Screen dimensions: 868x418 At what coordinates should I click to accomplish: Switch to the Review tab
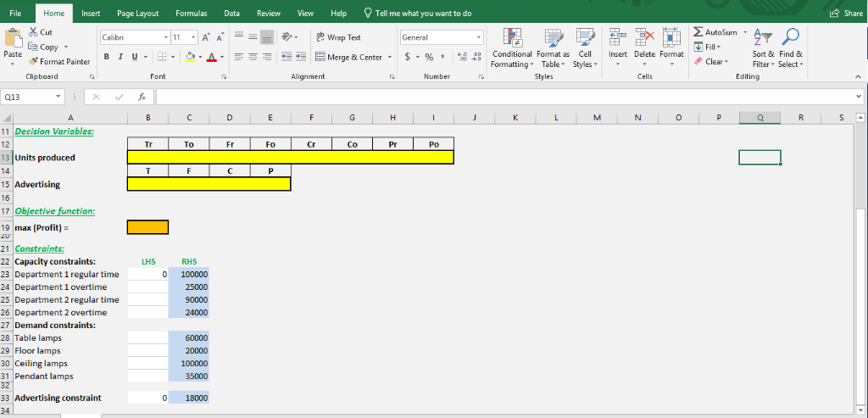[x=269, y=13]
